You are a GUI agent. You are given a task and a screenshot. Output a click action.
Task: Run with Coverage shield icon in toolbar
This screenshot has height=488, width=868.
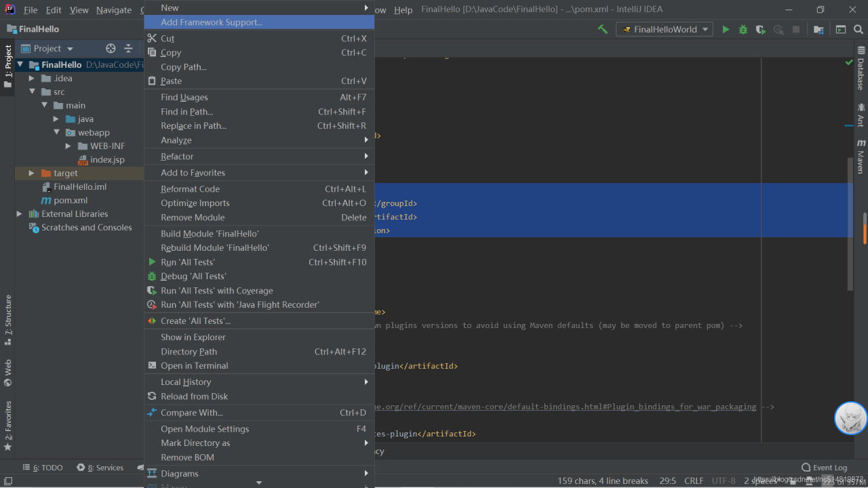click(x=761, y=29)
